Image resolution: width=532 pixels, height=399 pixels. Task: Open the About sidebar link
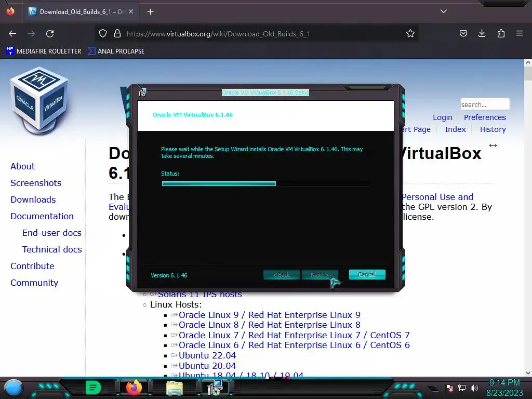pos(22,166)
